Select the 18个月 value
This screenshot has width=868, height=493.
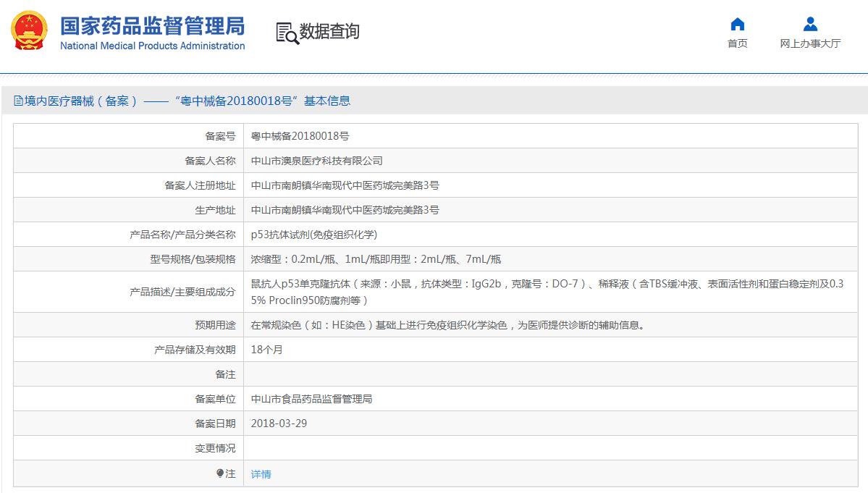tap(267, 350)
